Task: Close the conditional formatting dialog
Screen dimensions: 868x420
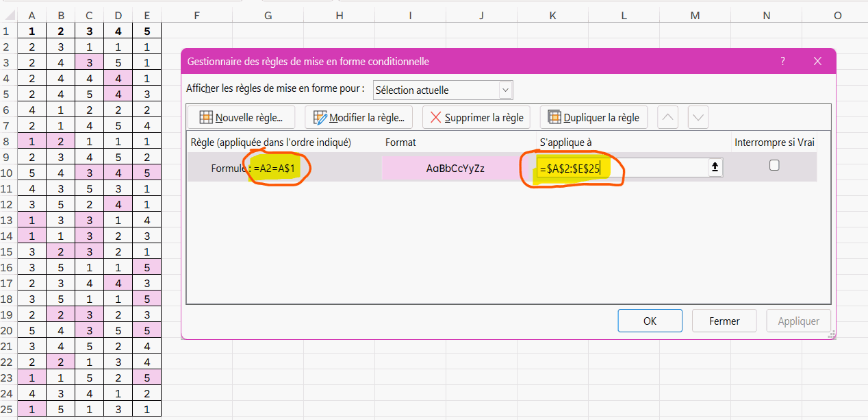Action: [x=817, y=61]
